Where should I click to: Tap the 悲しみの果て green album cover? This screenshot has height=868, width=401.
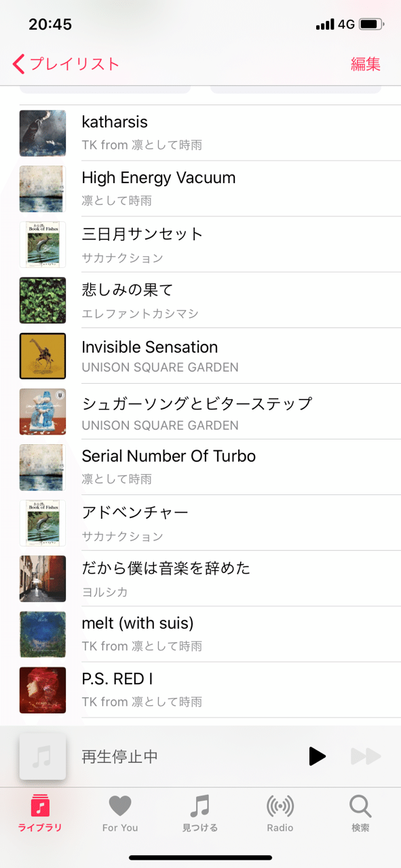click(x=43, y=300)
